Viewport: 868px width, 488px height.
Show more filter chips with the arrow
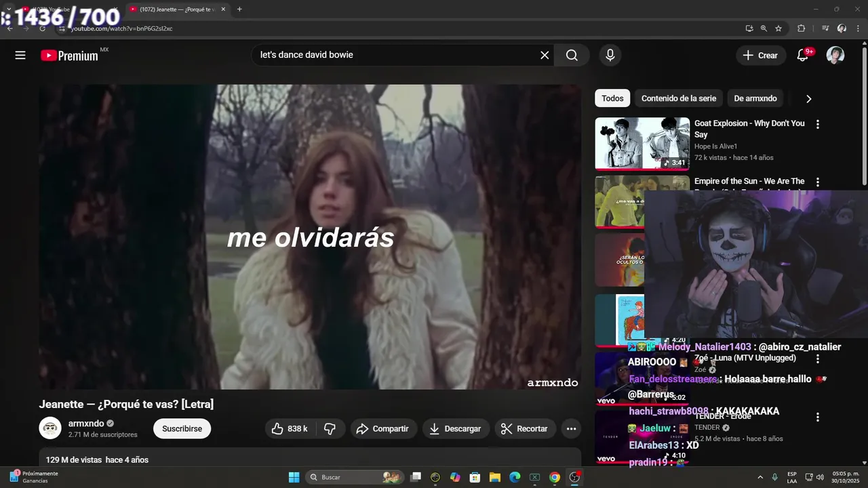pyautogui.click(x=808, y=99)
